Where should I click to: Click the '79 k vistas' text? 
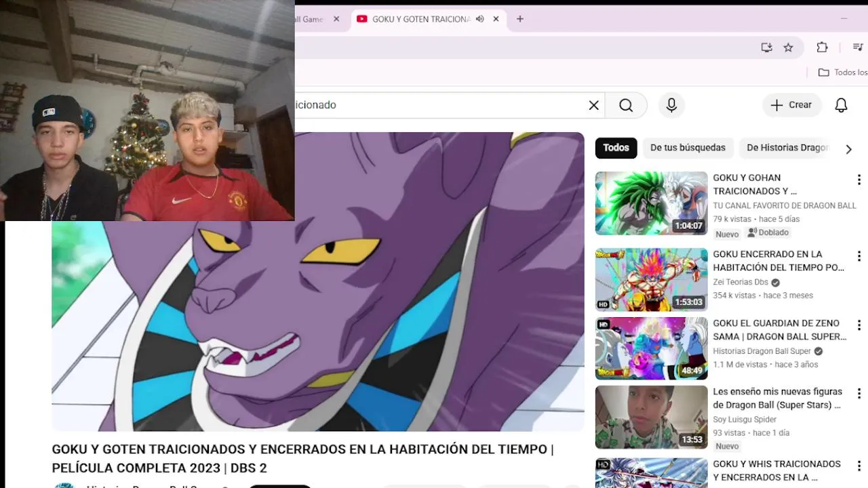[732, 219]
